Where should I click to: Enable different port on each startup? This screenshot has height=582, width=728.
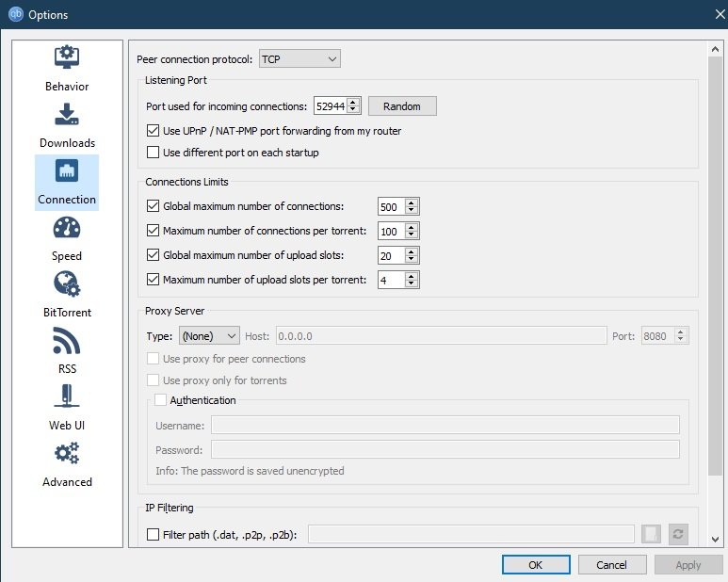click(x=153, y=153)
